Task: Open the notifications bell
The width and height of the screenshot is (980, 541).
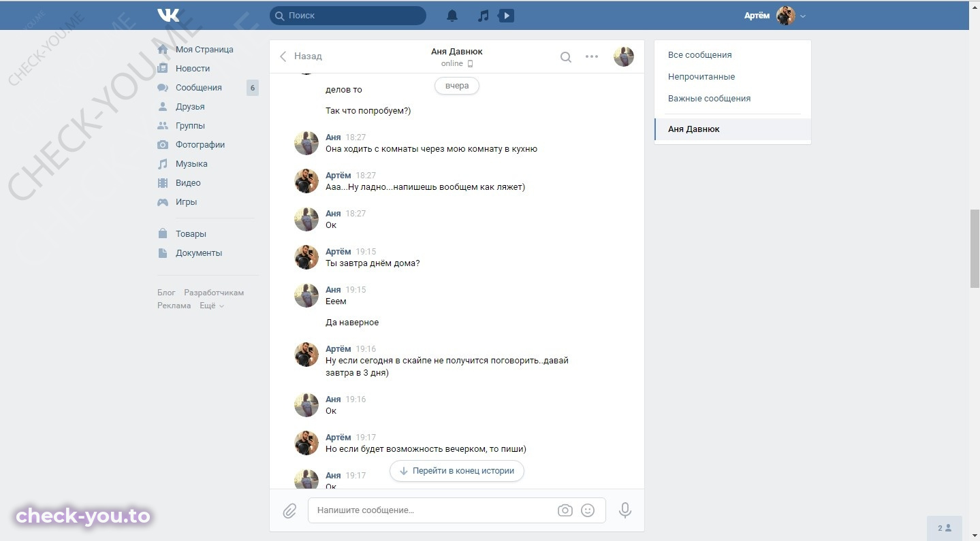Action: pyautogui.click(x=452, y=16)
